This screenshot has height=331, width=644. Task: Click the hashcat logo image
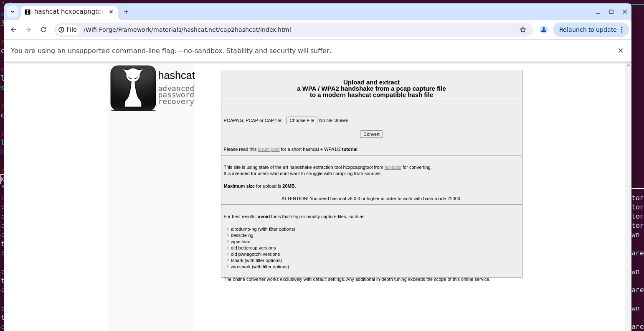click(133, 88)
